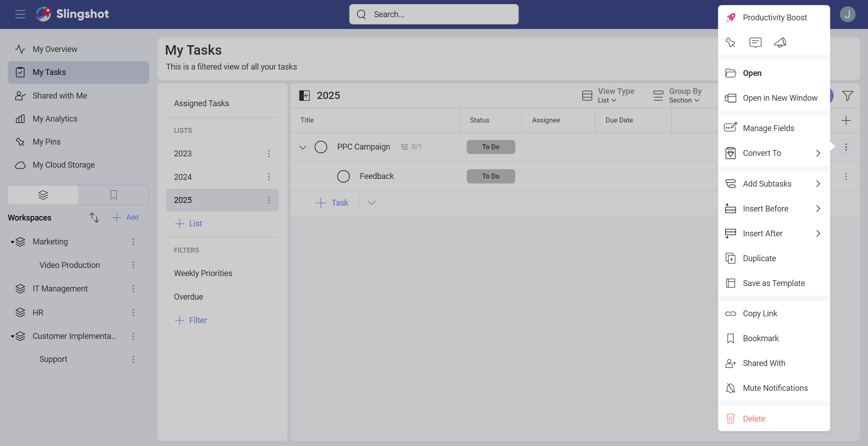The height and width of the screenshot is (446, 868).
Task: Choose Duplicate from the context menu
Action: coord(774,258)
